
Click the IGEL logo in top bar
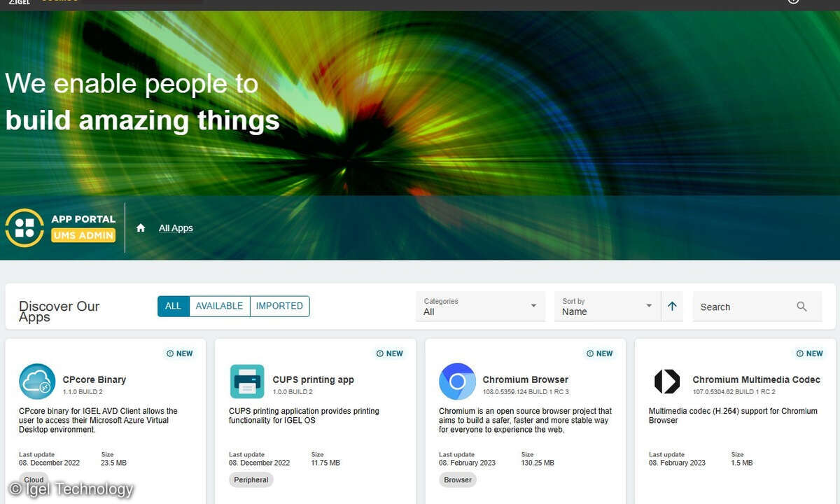[x=18, y=3]
